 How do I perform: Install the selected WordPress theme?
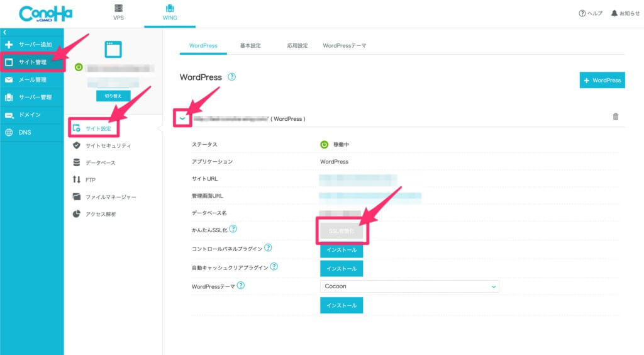(x=341, y=305)
